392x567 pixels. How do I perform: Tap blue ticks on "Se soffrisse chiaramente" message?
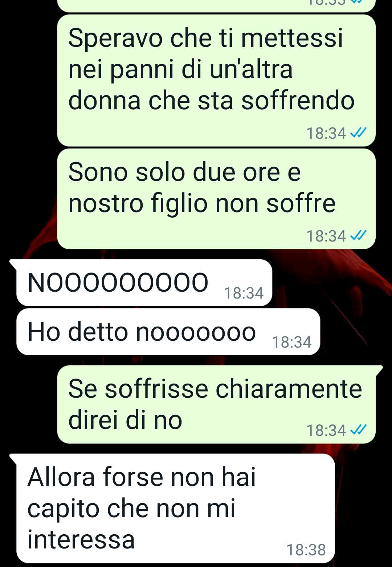pyautogui.click(x=358, y=430)
